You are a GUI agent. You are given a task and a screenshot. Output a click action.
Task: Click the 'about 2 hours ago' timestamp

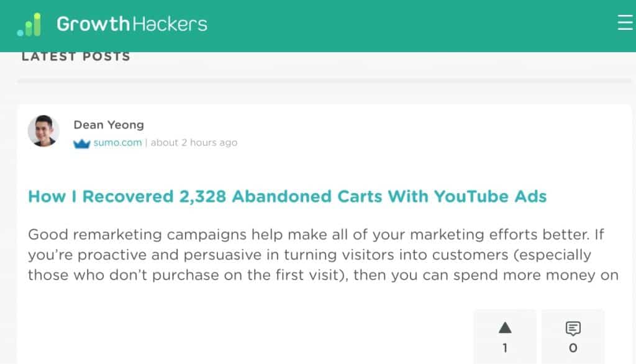click(x=194, y=143)
